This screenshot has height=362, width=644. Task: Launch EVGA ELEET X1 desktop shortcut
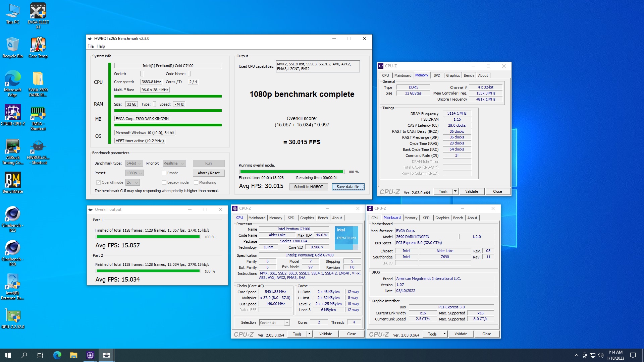coord(38,16)
